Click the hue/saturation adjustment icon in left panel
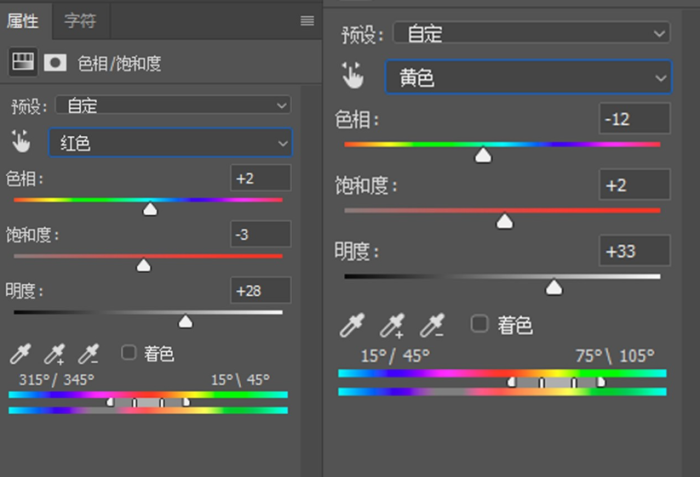Image resolution: width=700 pixels, height=477 pixels. coord(23,62)
